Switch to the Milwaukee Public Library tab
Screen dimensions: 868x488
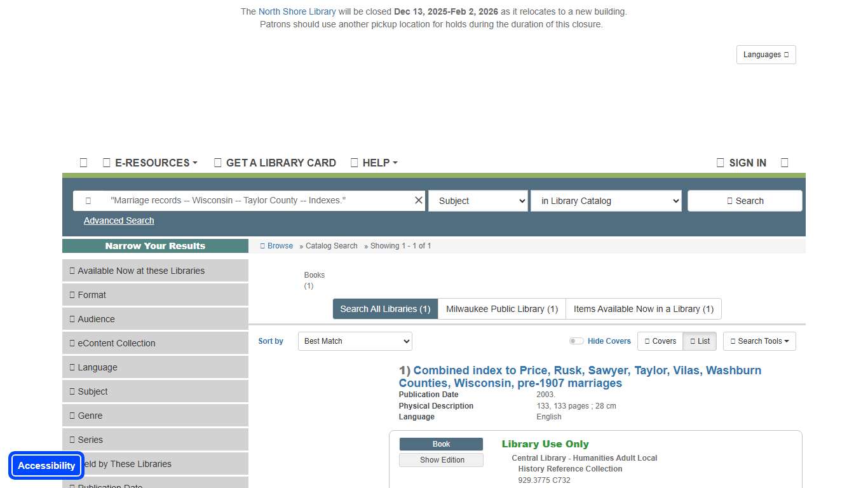coord(501,309)
